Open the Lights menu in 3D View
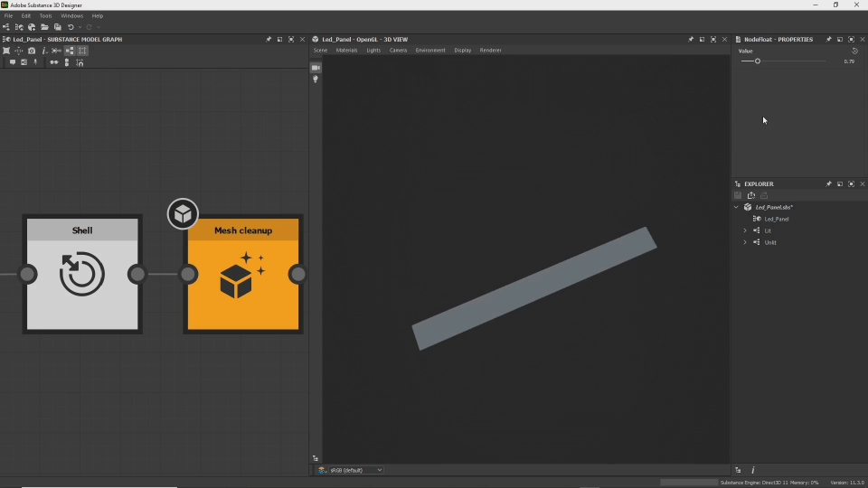 click(373, 51)
